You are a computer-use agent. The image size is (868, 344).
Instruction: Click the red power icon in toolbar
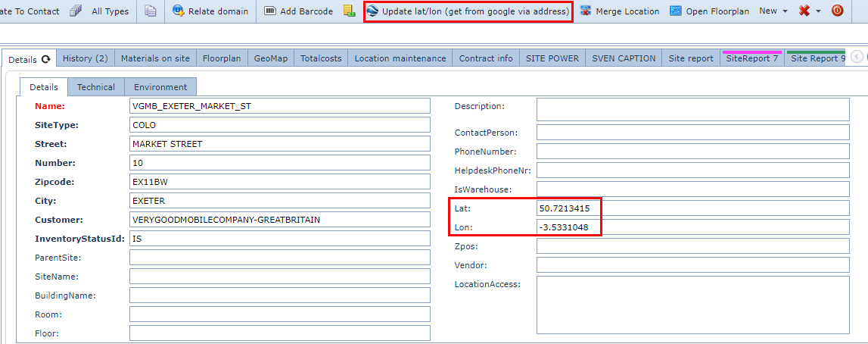838,11
